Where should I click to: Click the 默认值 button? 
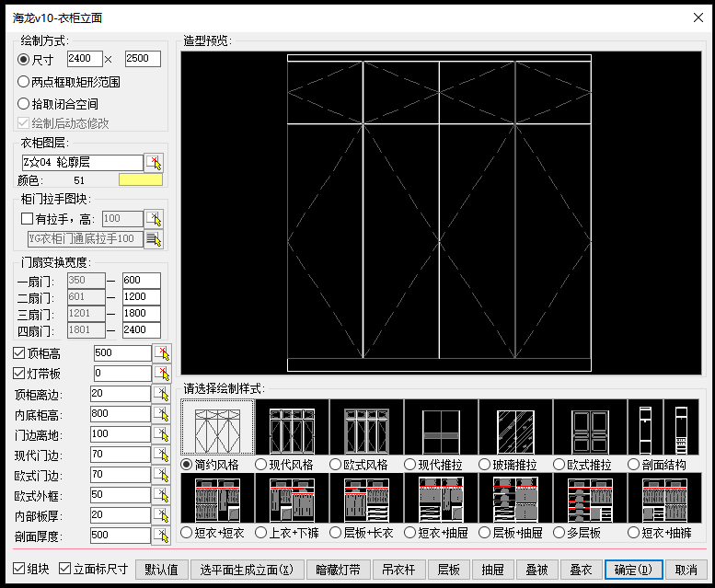click(x=161, y=570)
